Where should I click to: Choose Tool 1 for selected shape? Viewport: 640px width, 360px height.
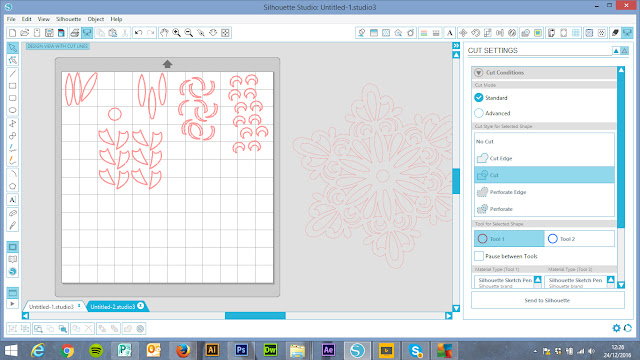[x=509, y=239]
